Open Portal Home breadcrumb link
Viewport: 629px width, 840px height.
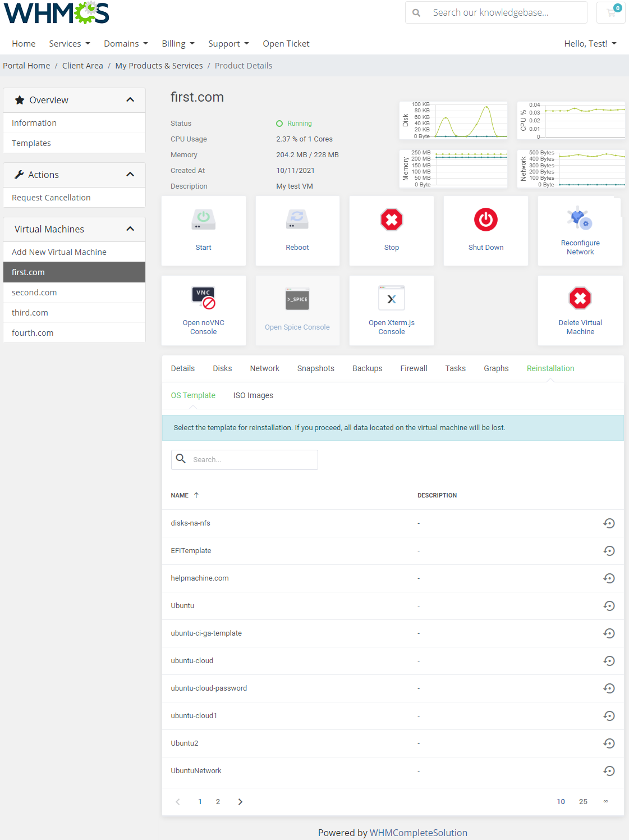[x=26, y=66]
